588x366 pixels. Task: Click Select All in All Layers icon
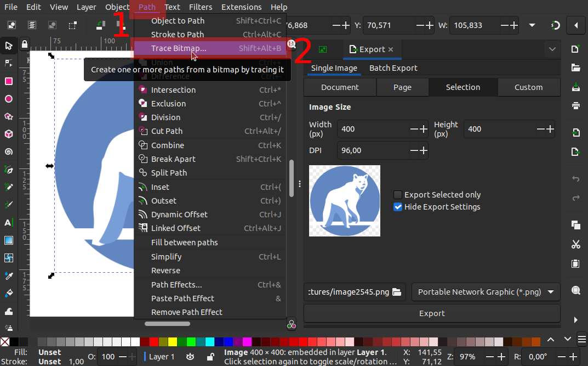[32, 25]
